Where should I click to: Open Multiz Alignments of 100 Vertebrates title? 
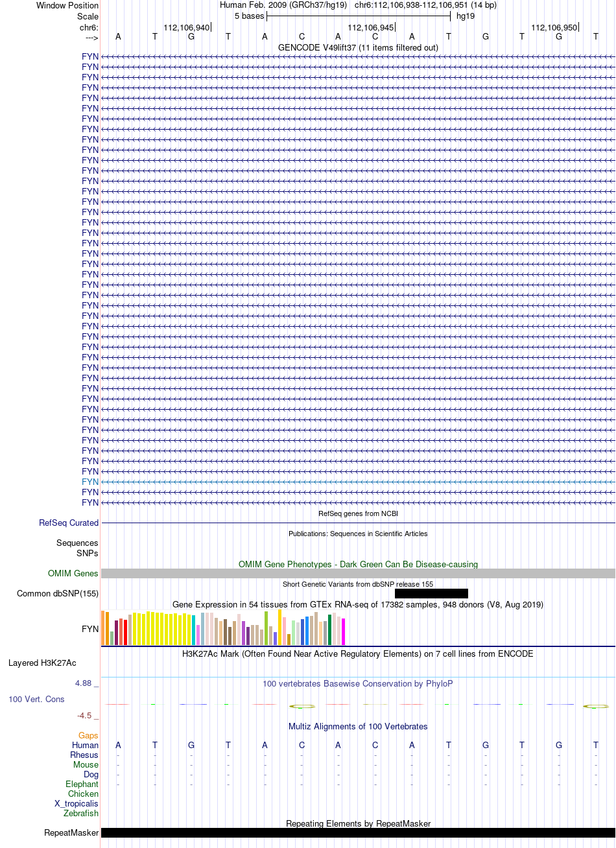click(358, 726)
